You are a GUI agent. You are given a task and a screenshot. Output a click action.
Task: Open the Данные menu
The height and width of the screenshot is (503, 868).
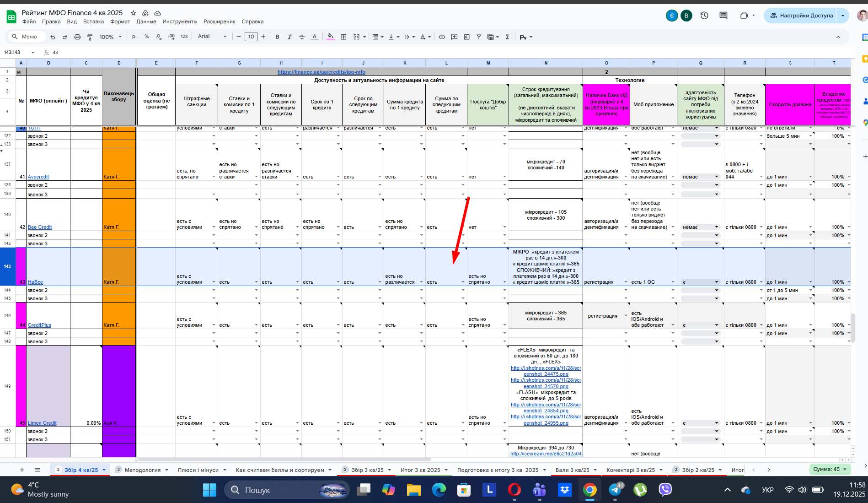point(146,22)
